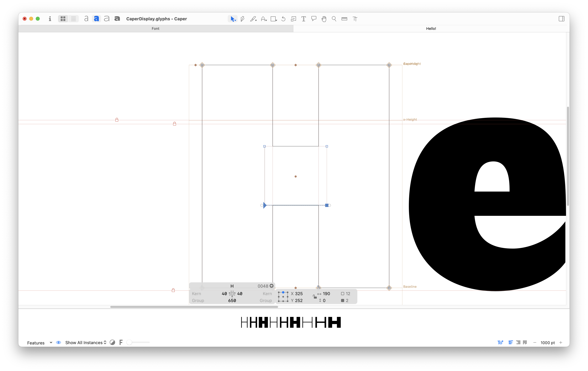Set right-to-left writing direction

click(x=518, y=342)
